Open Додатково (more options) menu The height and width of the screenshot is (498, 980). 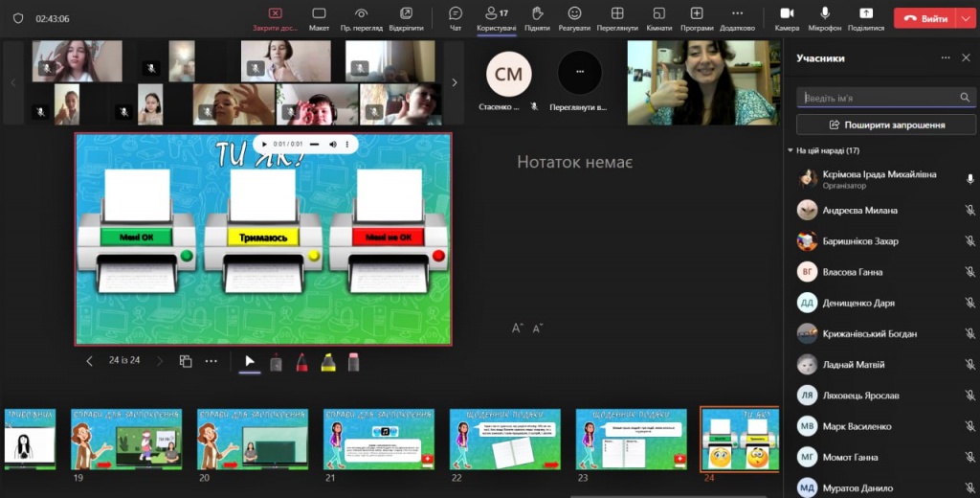click(x=737, y=18)
